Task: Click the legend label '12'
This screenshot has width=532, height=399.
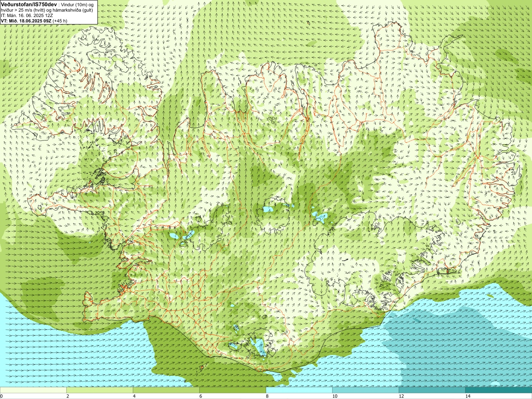Action: (401, 396)
